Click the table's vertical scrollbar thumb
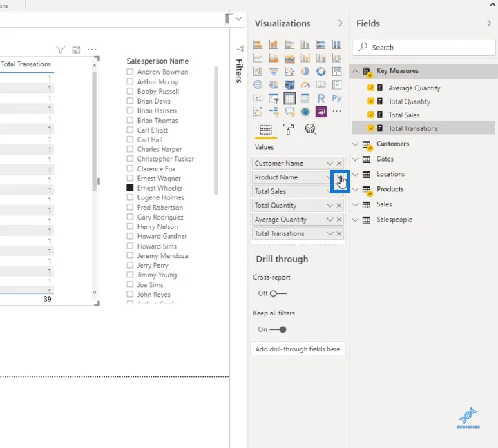The height and width of the screenshot is (448, 498). pos(95,131)
